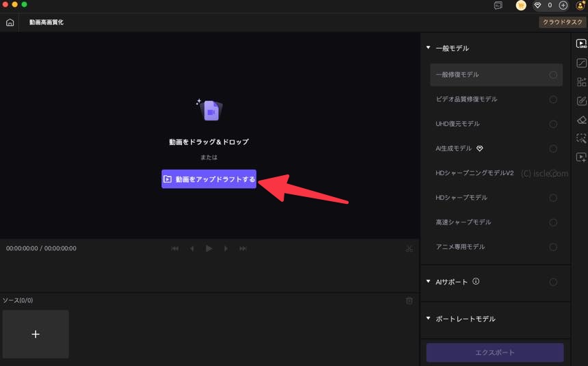Click the info icon next to AIサポート

(x=476, y=282)
